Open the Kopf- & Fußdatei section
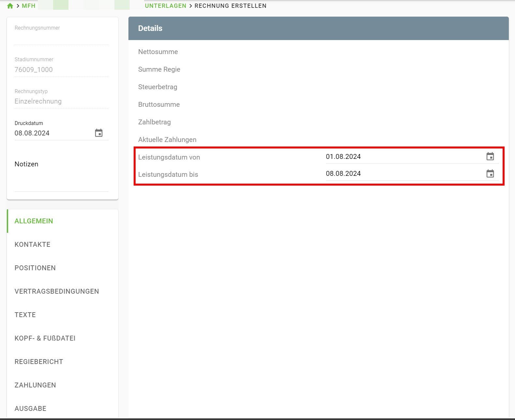The image size is (515, 420). pyautogui.click(x=45, y=338)
